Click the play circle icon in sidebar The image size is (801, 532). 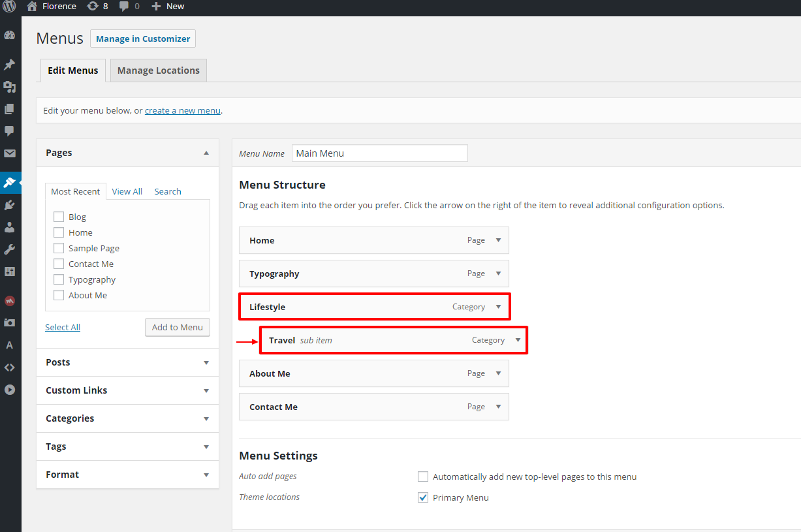click(x=10, y=390)
